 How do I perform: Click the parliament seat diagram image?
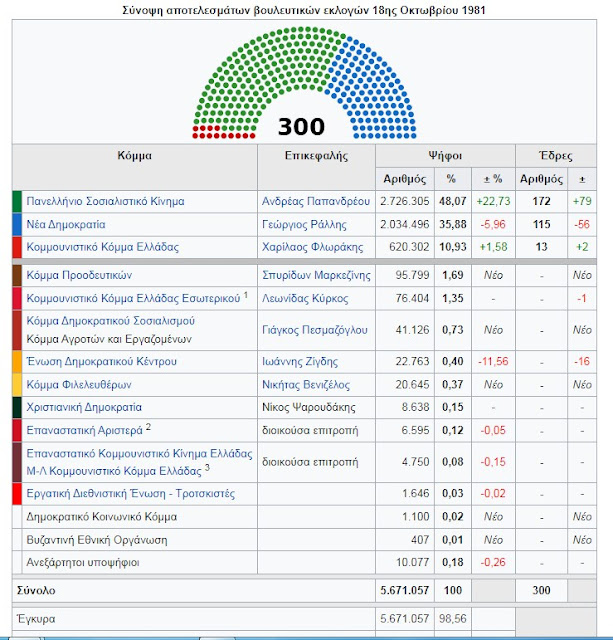tap(301, 85)
